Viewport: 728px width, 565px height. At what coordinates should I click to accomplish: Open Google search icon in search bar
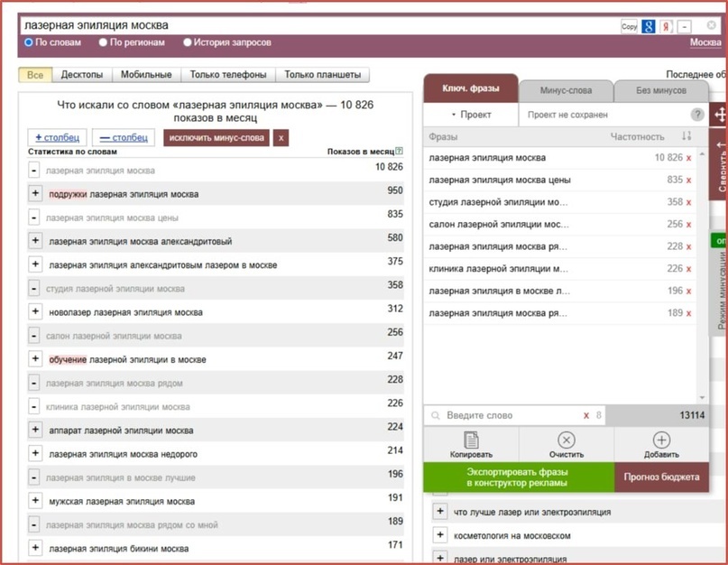648,26
